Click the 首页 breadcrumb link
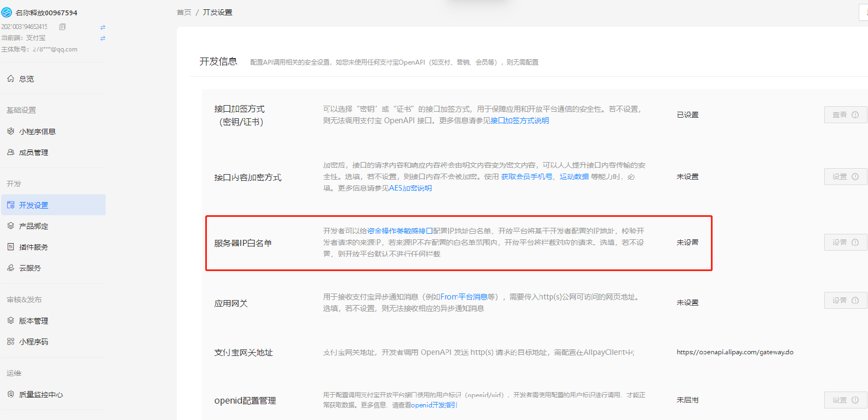 tap(184, 12)
